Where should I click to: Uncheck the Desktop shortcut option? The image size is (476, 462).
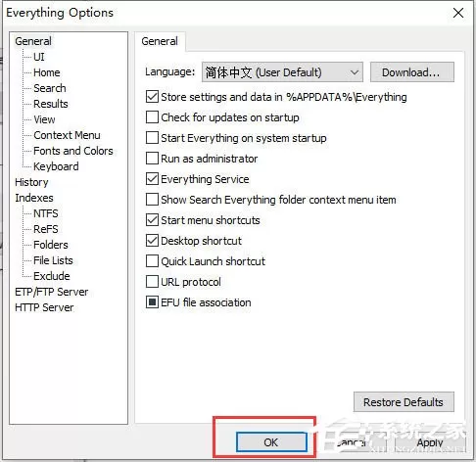[152, 241]
